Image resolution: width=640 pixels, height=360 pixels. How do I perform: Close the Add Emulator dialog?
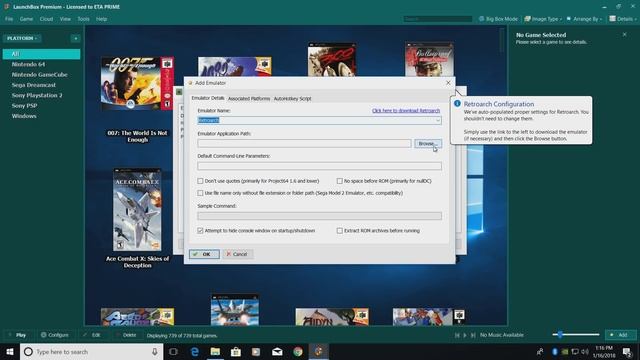pos(448,83)
